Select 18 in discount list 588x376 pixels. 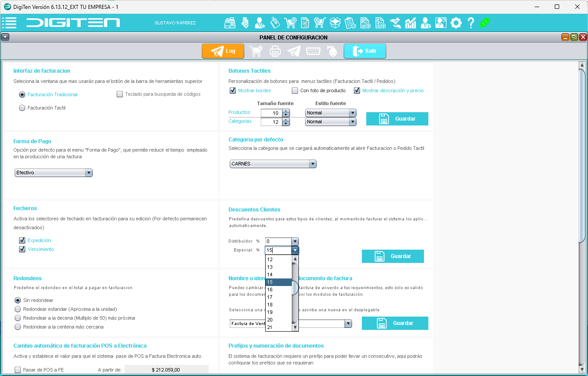click(x=278, y=305)
